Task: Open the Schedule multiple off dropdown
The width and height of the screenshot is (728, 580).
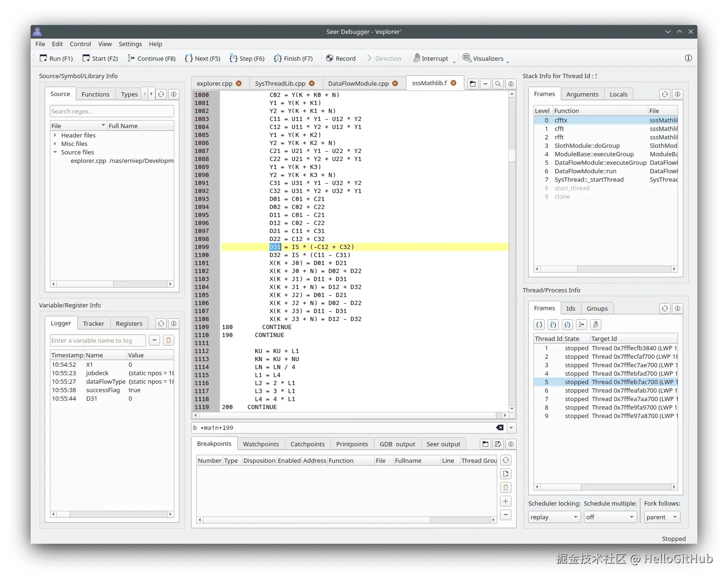Action: pos(610,517)
